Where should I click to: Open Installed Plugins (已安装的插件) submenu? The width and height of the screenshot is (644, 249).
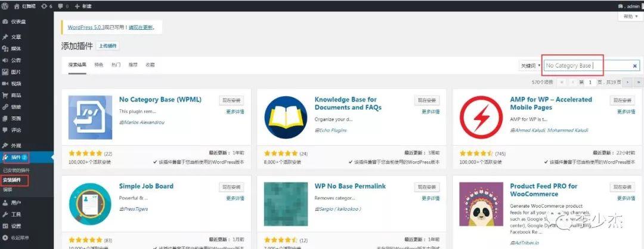[17, 170]
